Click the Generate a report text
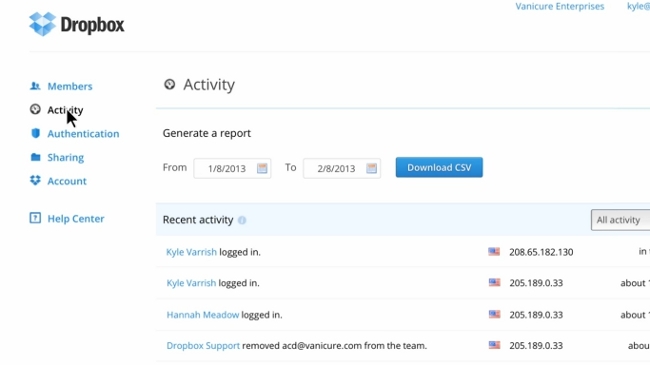 (x=206, y=133)
